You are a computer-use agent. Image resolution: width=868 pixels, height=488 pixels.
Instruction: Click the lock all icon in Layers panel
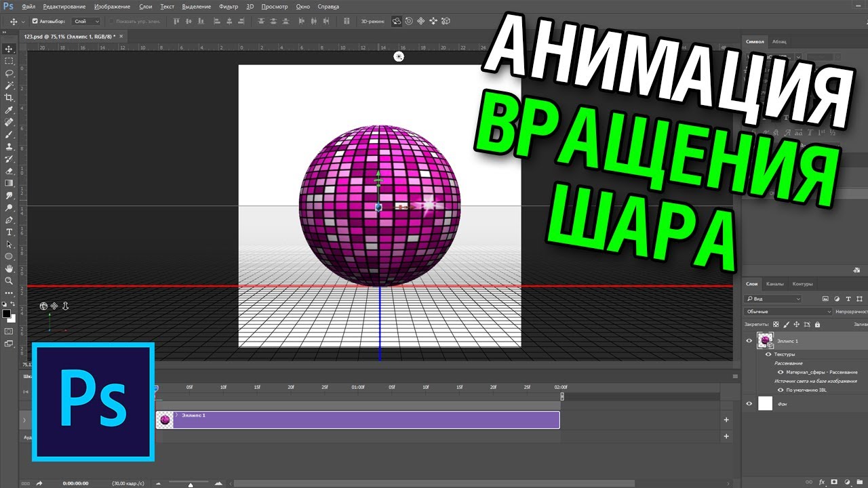pos(817,325)
